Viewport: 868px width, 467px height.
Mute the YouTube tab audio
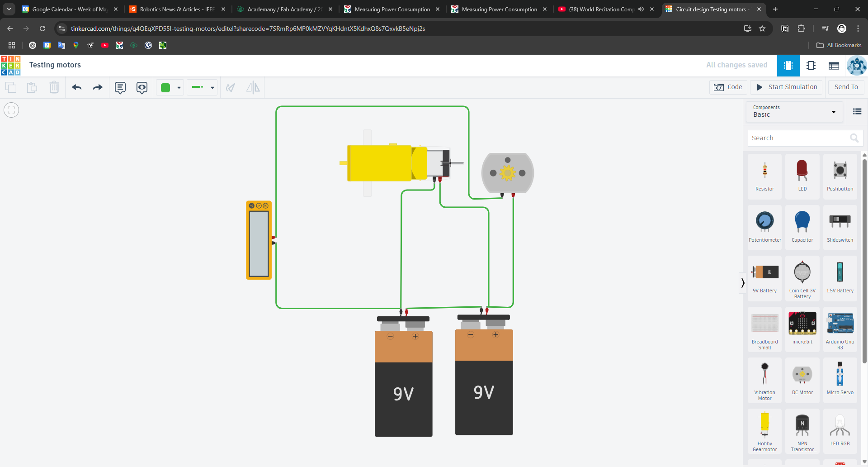(x=641, y=9)
